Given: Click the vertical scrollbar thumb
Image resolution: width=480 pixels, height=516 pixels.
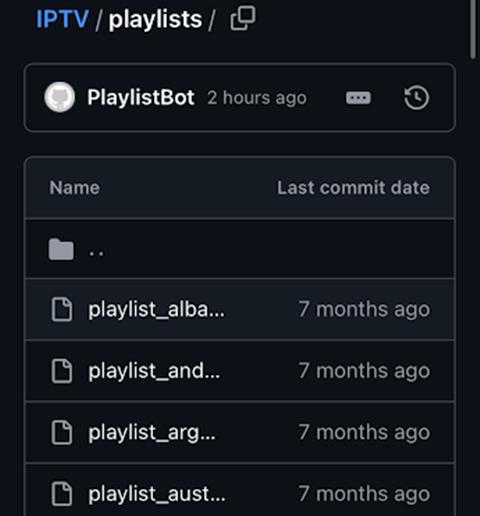Looking at the screenshot, I should coord(473,29).
